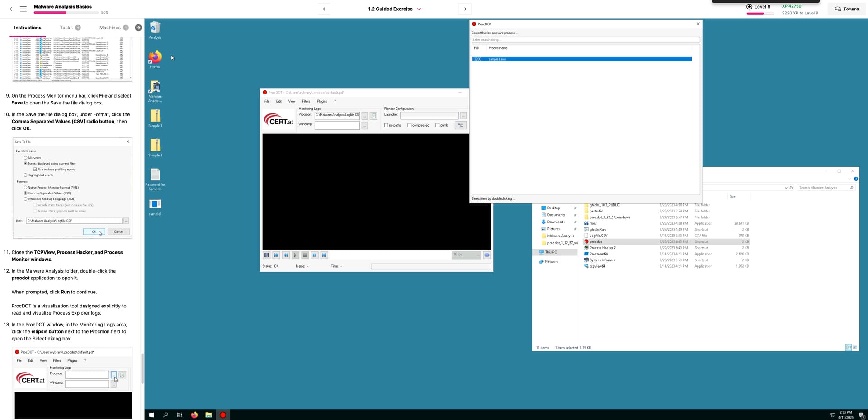The image size is (868, 420).
Task: Go to the next lesson arrow
Action: pyautogui.click(x=465, y=9)
